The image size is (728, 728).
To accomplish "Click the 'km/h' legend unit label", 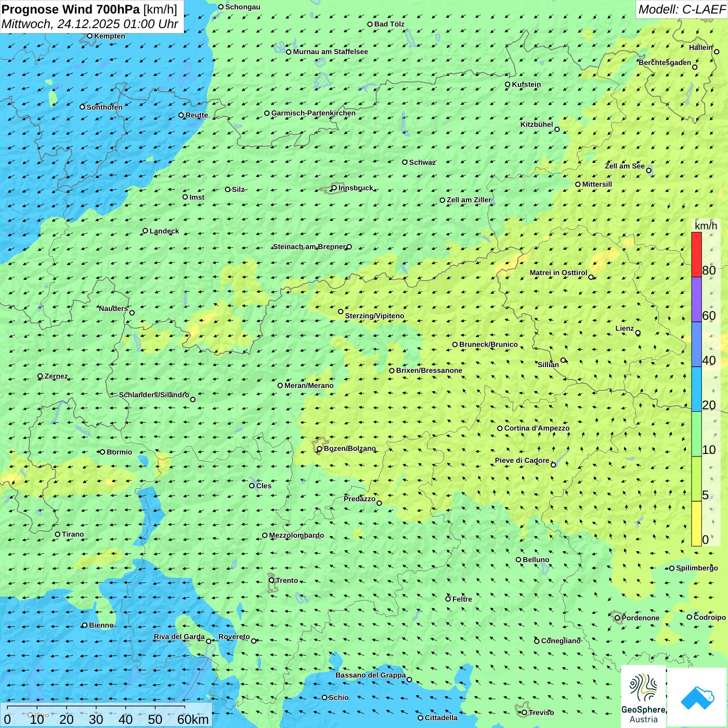I will click(706, 226).
